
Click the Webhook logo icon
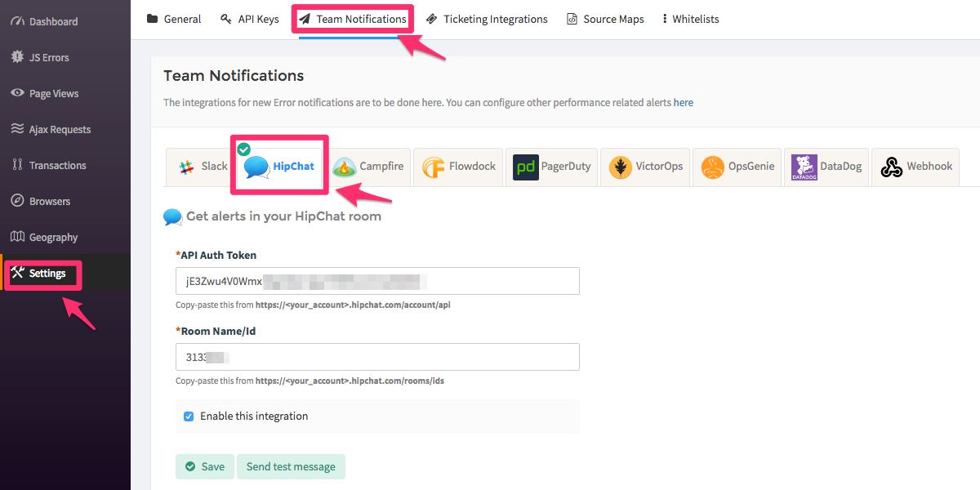(x=891, y=167)
